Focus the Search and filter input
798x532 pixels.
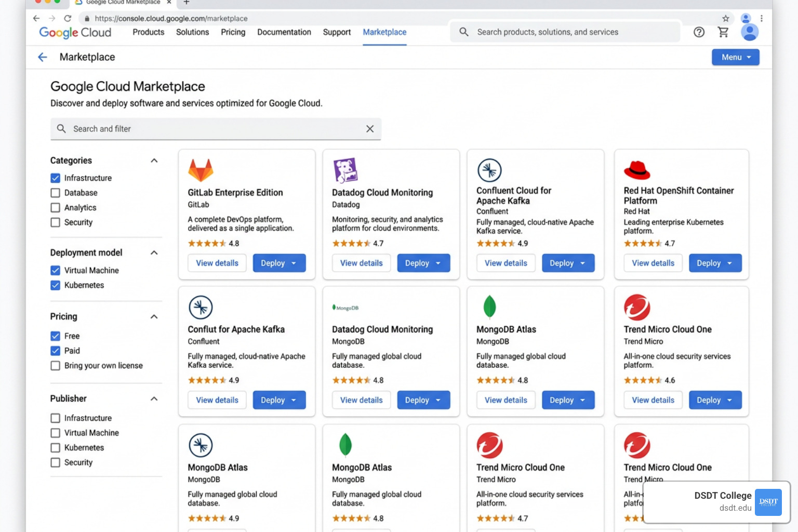[216, 129]
